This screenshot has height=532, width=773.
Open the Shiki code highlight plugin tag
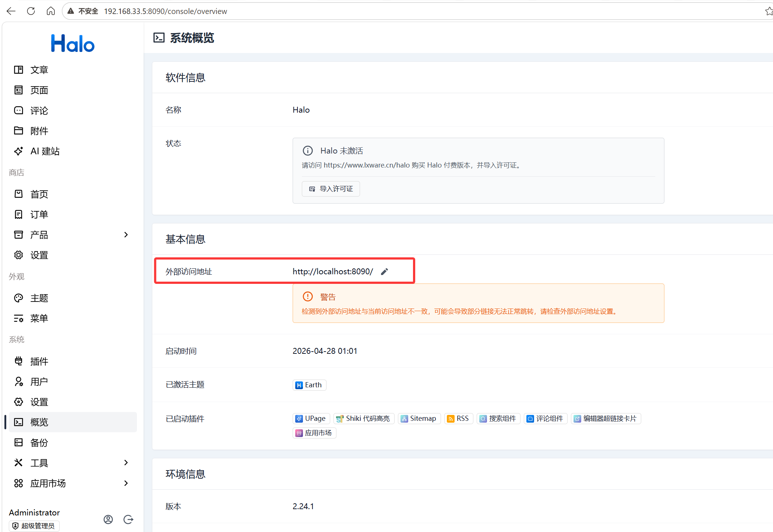(364, 419)
